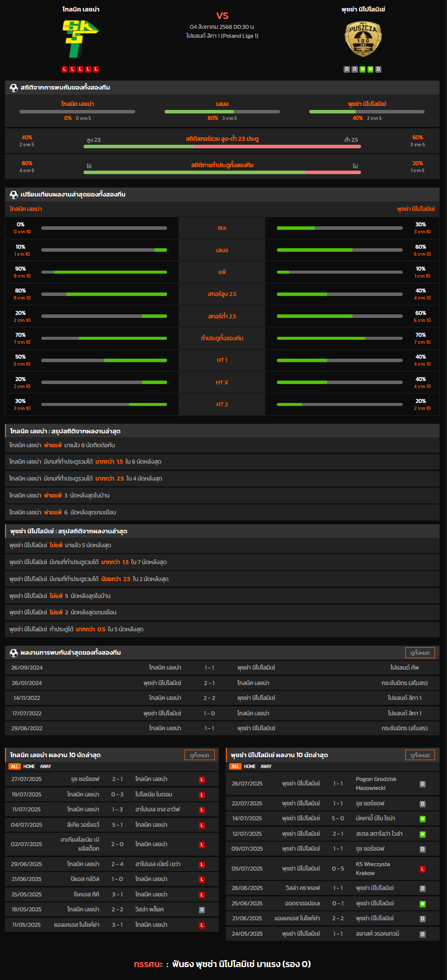Click the over/under 2.5 goals statistic bar
This screenshot has width=447, height=980.
point(222,147)
